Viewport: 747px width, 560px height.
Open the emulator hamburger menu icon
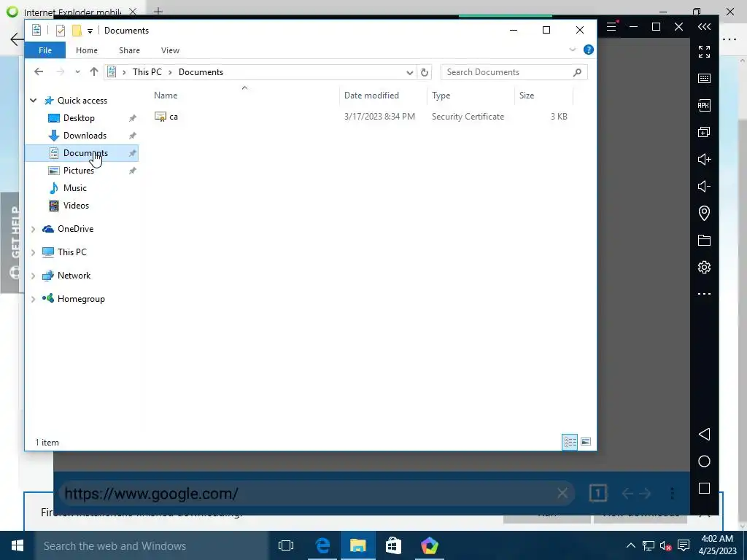click(611, 27)
